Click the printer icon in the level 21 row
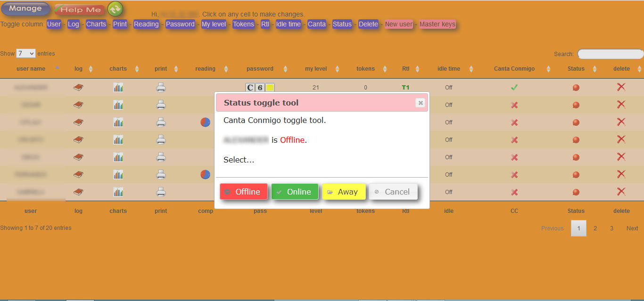This screenshot has height=301, width=644. tap(161, 87)
